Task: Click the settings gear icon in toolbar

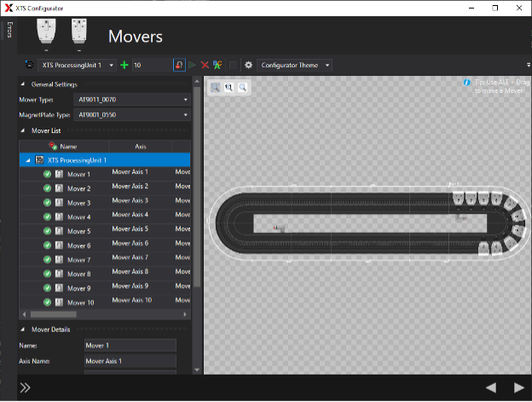Action: pyautogui.click(x=248, y=65)
